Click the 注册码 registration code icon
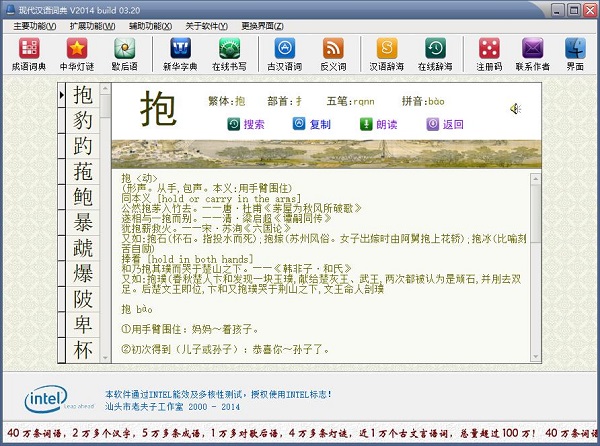Image resolution: width=600 pixels, height=446 pixels. [x=488, y=53]
